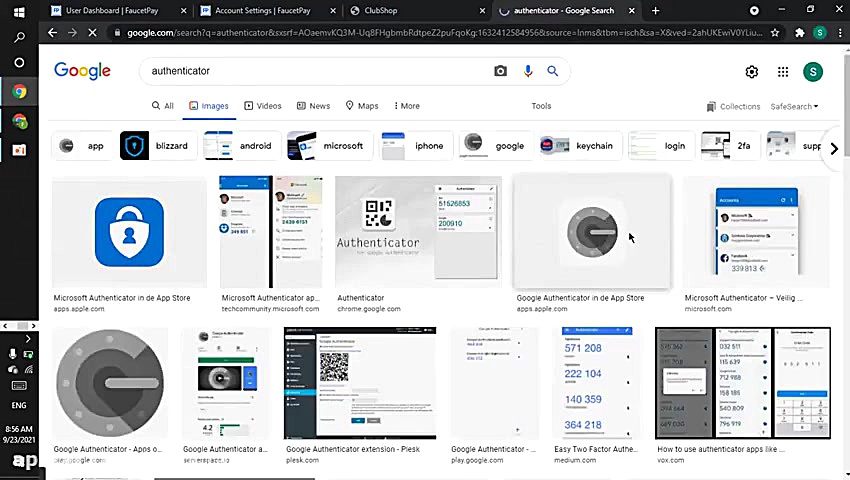Open Windows search from taskbar
The image size is (850, 480).
coord(19,37)
